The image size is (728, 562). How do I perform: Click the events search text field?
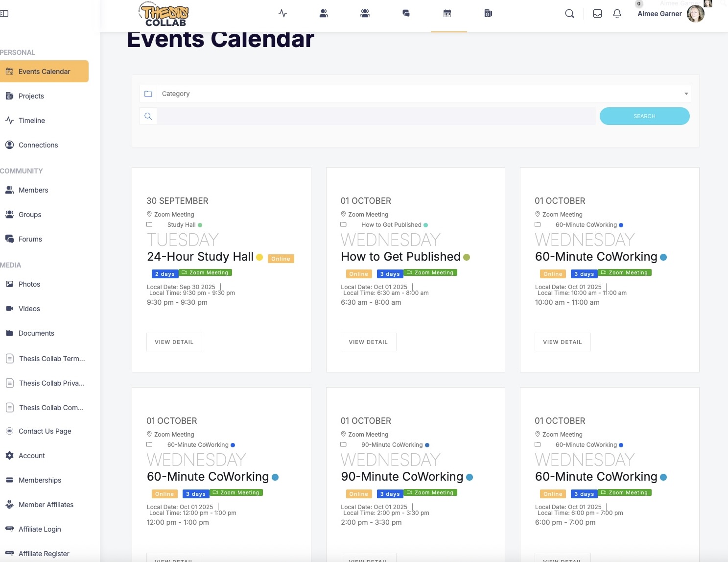pos(376,116)
